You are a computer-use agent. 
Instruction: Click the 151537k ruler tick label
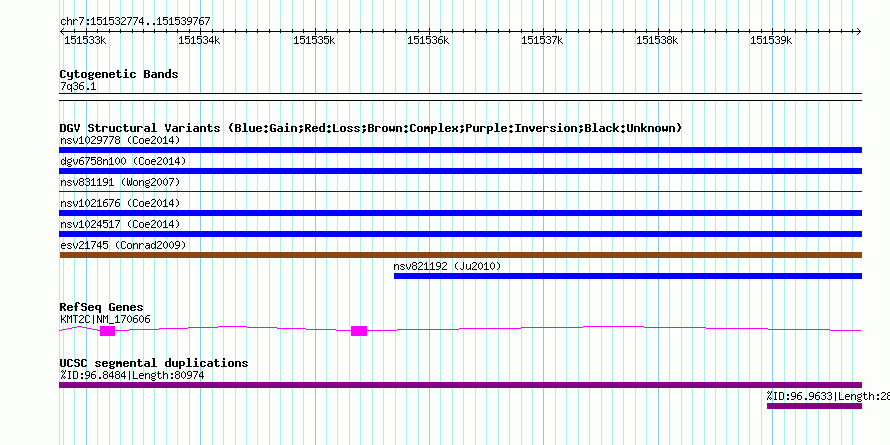[x=543, y=40]
